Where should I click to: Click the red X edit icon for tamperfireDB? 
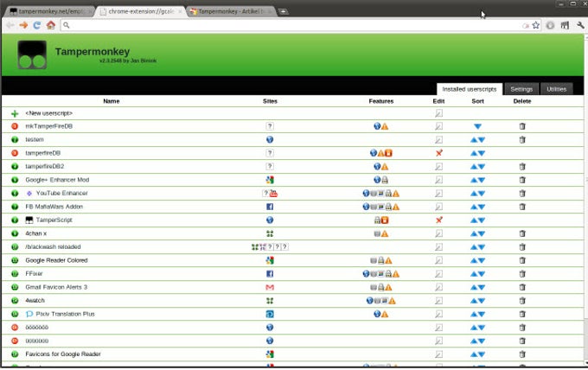(x=438, y=153)
